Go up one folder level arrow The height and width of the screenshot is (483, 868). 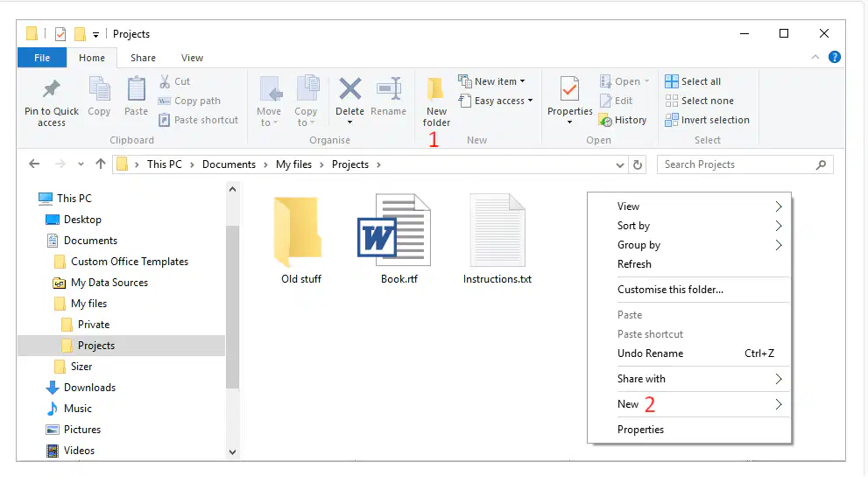click(100, 164)
